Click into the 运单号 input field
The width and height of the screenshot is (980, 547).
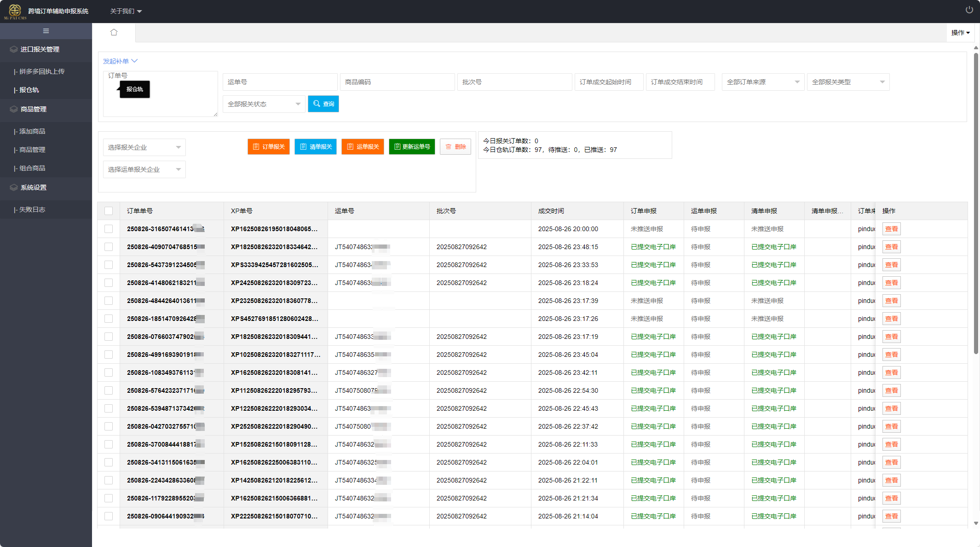click(x=280, y=82)
